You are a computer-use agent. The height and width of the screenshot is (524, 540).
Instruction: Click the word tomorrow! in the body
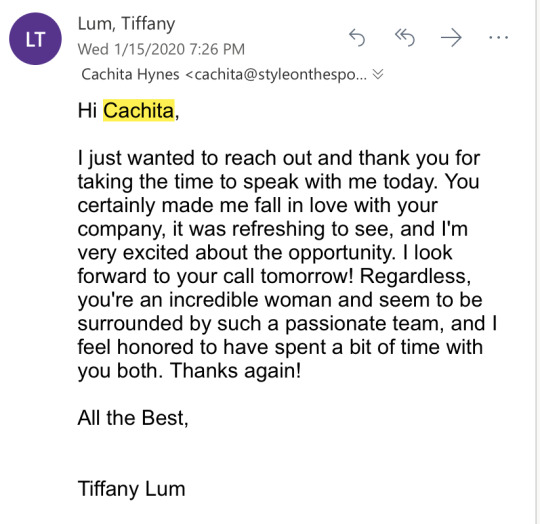click(x=307, y=276)
